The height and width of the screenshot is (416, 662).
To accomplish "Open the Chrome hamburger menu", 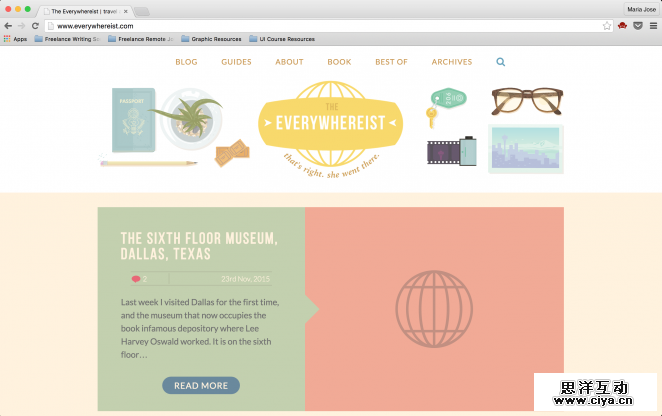I will tap(652, 25).
